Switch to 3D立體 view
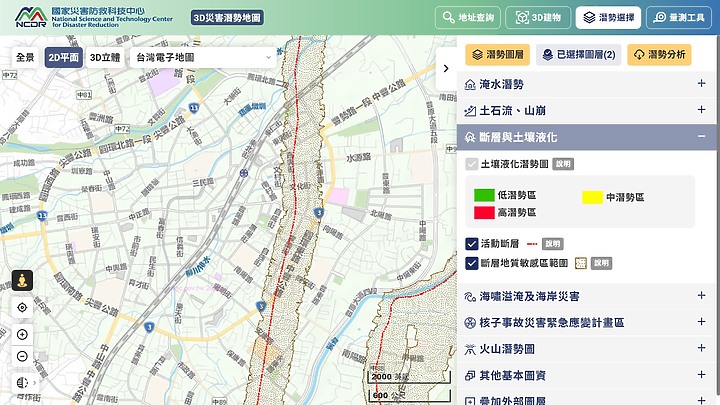 pos(105,57)
